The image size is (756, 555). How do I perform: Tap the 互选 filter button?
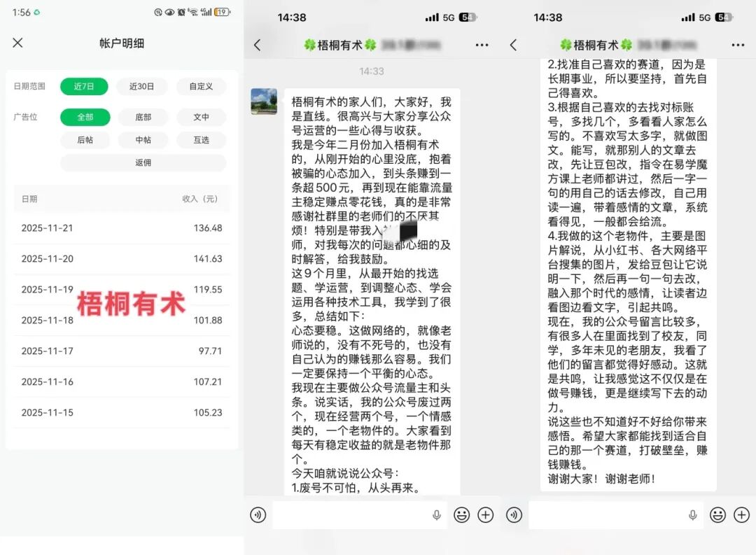[x=201, y=140]
